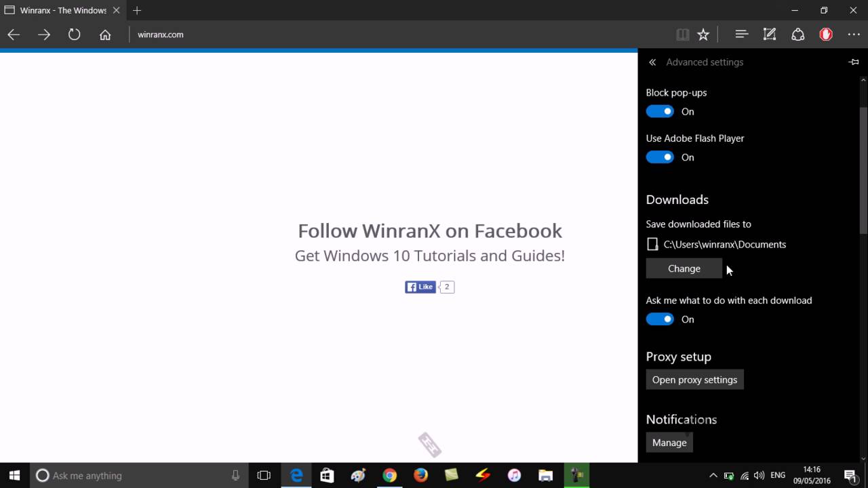This screenshot has width=868, height=488.
Task: Open Windows Store from the taskbar
Action: coord(327,475)
